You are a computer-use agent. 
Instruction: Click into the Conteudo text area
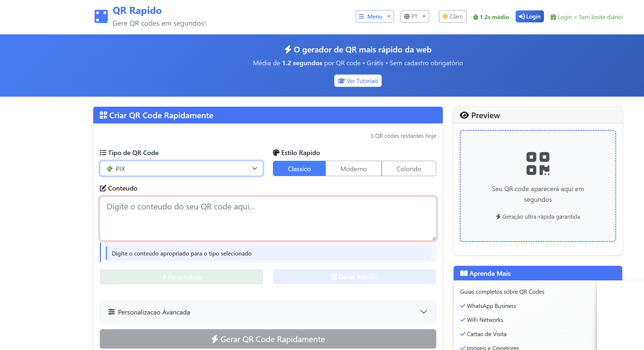[268, 218]
